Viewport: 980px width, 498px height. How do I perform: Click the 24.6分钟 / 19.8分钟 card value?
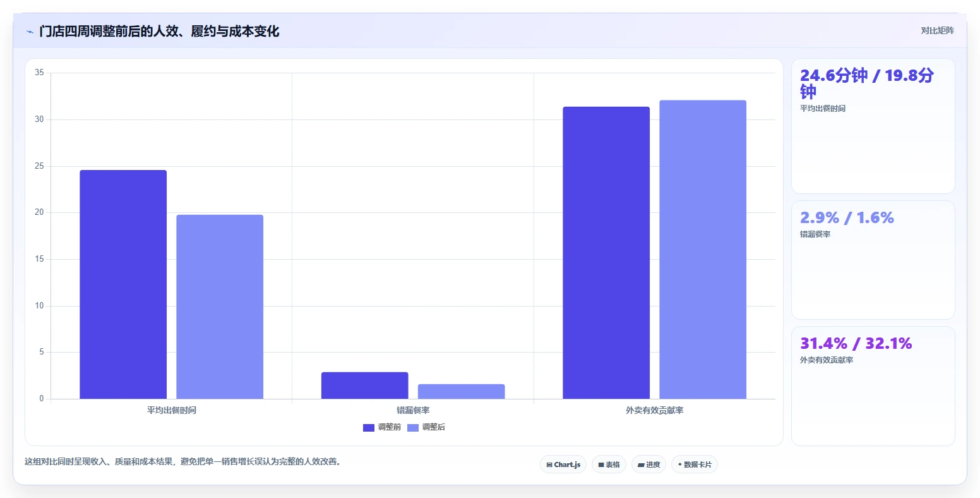pyautogui.click(x=867, y=83)
